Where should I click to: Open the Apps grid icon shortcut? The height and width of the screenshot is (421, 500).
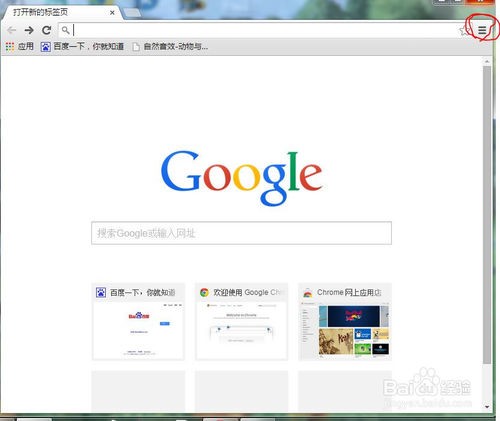(x=10, y=47)
